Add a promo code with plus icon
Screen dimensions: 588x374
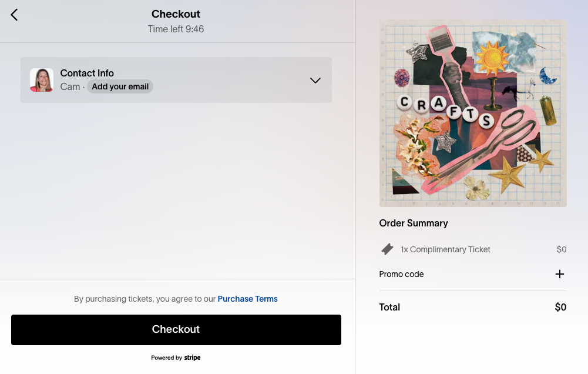[x=559, y=274]
